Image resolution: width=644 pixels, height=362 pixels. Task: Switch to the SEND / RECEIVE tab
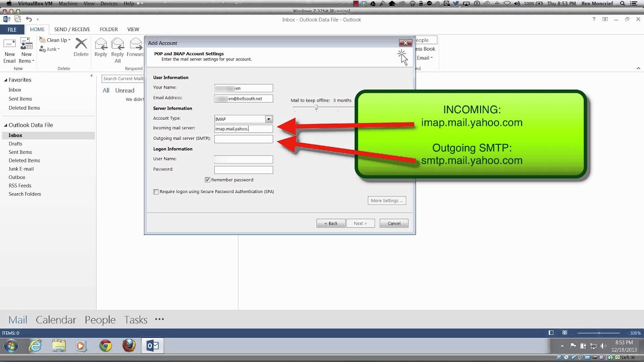tap(72, 30)
